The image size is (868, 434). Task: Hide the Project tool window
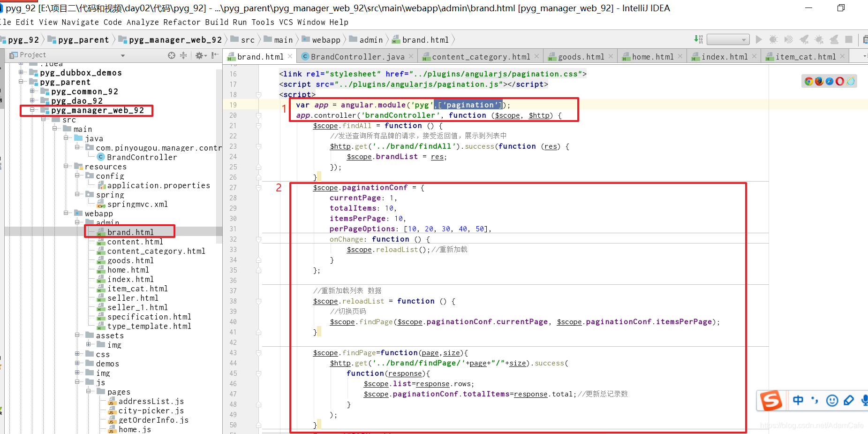click(215, 55)
